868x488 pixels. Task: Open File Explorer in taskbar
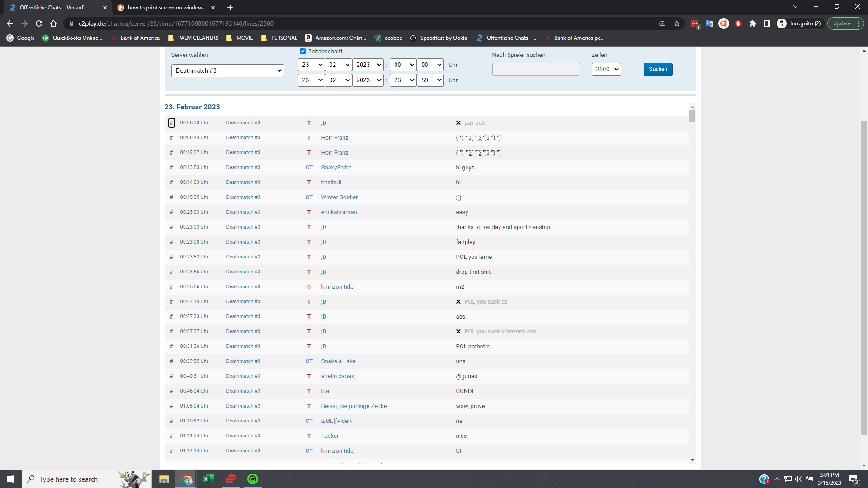pos(164,479)
